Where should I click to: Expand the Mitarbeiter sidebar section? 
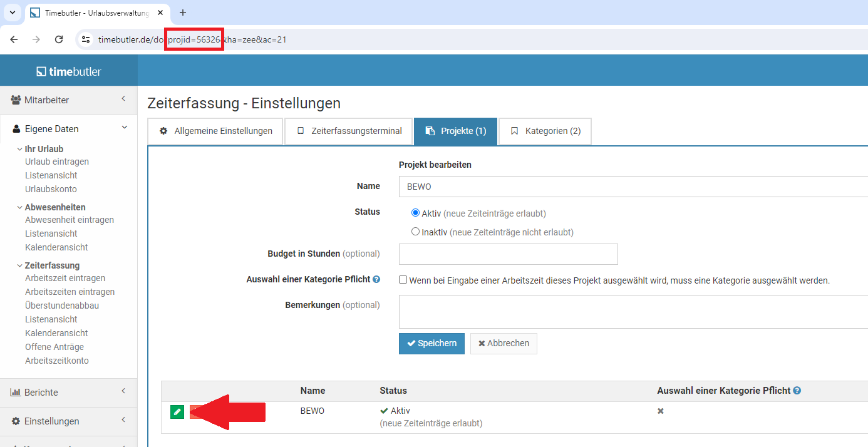point(123,100)
